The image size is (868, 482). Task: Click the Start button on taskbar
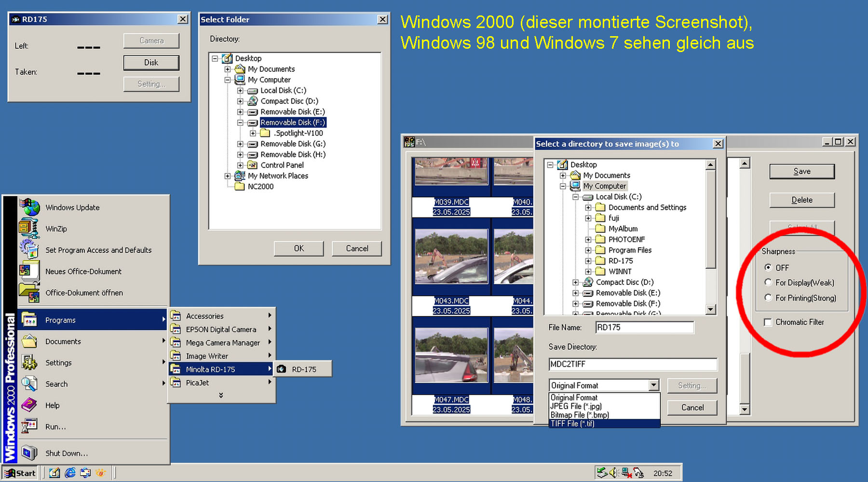(x=20, y=473)
